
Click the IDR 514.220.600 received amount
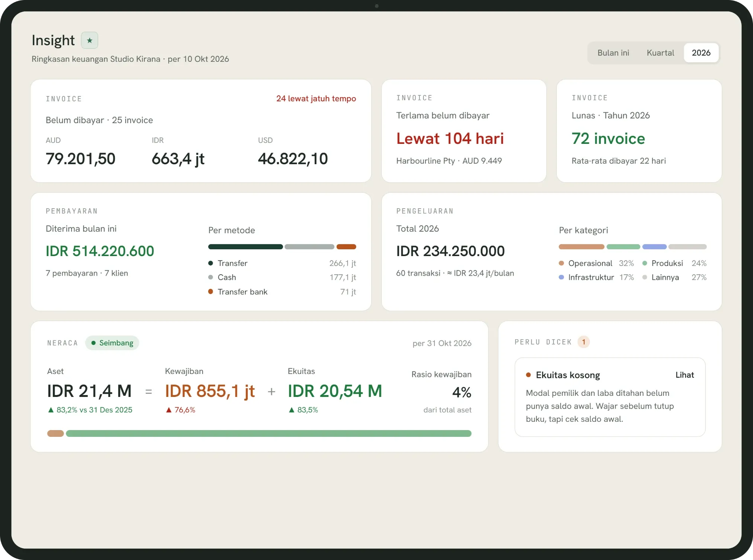click(x=100, y=251)
